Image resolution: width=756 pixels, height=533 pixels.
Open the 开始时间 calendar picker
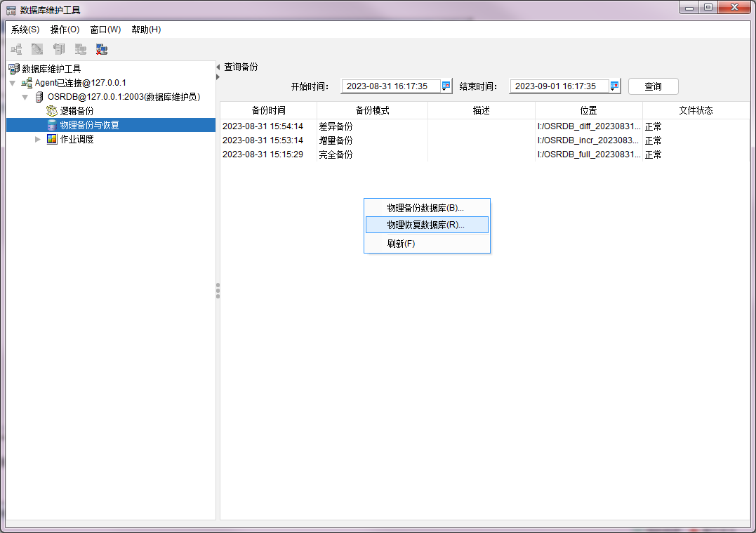(446, 86)
